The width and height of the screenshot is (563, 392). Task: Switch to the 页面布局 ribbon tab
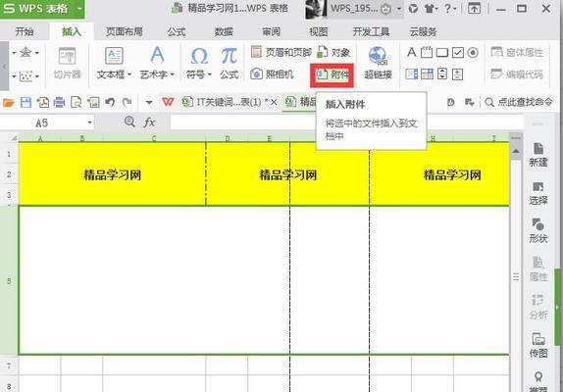click(125, 32)
